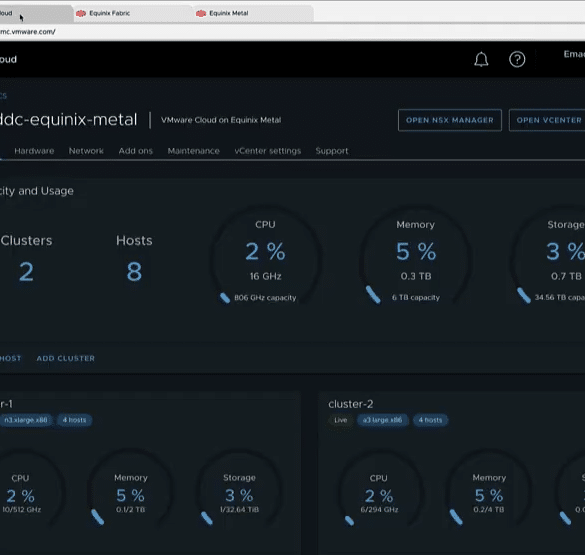This screenshot has width=585, height=555.
Task: Click the 806 GHz capacity label
Action: tap(265, 298)
